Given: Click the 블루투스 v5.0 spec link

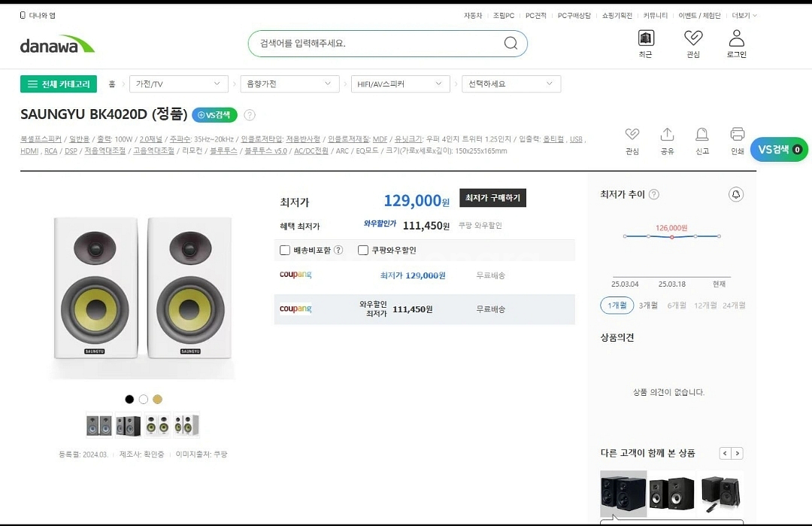Looking at the screenshot, I should (265, 151).
